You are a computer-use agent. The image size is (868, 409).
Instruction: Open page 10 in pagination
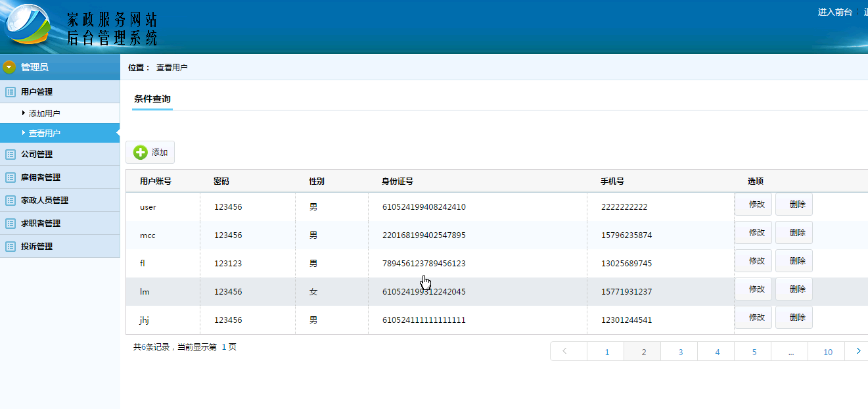pyautogui.click(x=827, y=351)
